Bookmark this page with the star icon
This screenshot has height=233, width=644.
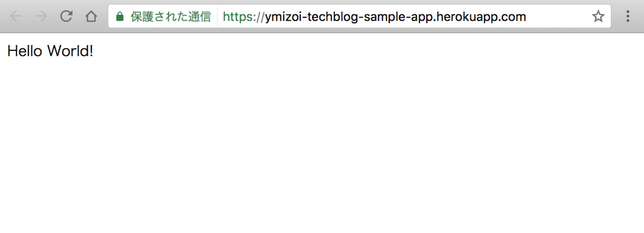598,17
